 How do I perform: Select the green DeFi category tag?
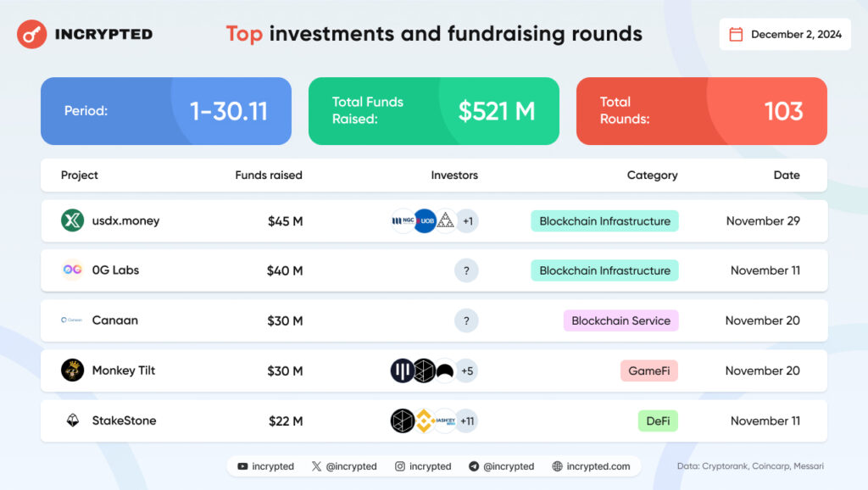[657, 420]
